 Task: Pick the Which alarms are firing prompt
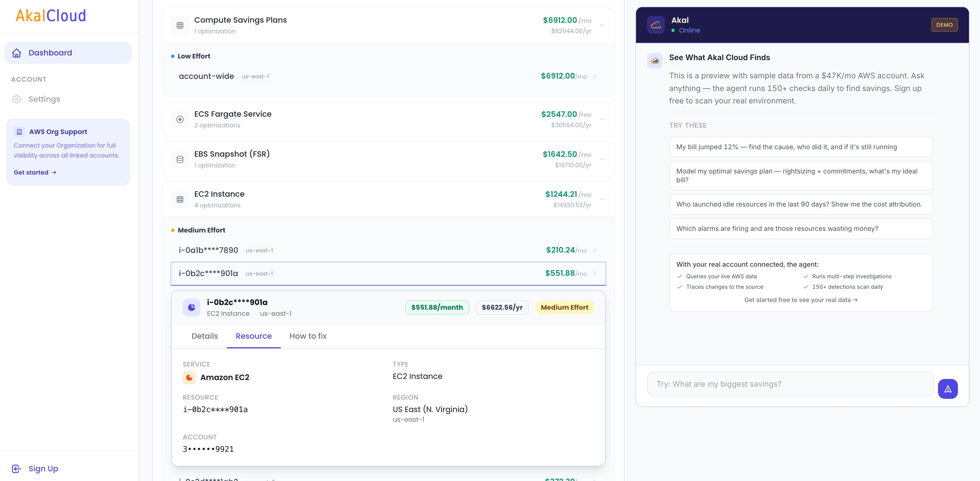pos(801,228)
